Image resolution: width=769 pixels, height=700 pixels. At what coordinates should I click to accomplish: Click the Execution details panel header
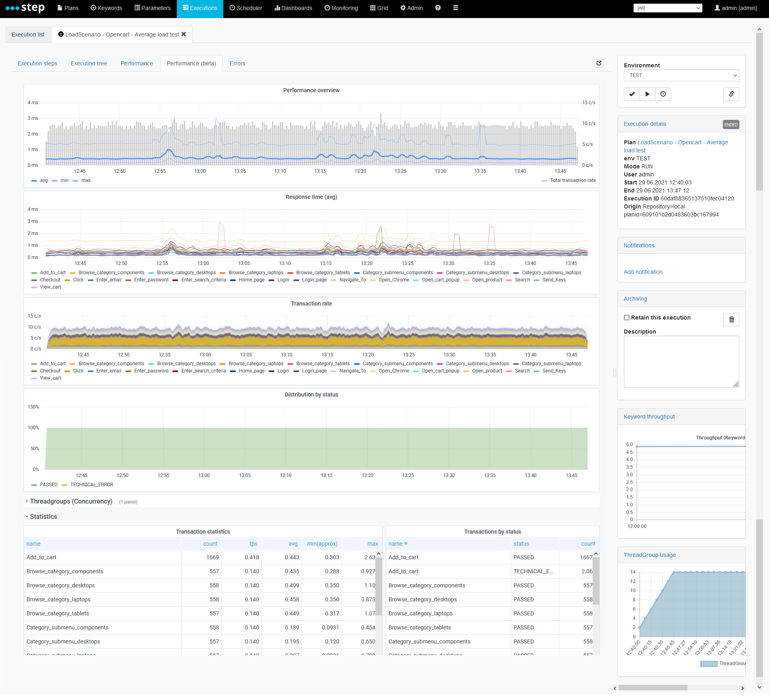681,124
